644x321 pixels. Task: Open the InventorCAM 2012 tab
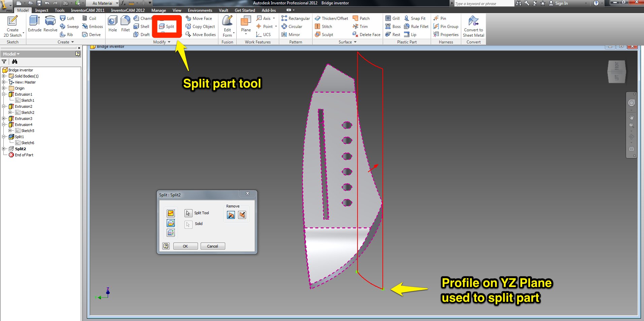click(128, 10)
